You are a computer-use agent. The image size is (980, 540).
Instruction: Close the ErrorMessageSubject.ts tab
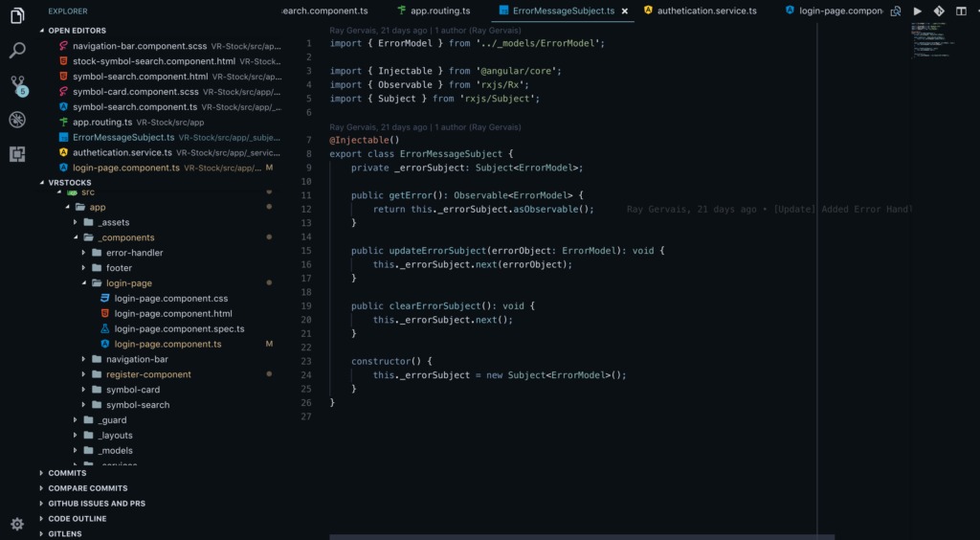point(624,11)
